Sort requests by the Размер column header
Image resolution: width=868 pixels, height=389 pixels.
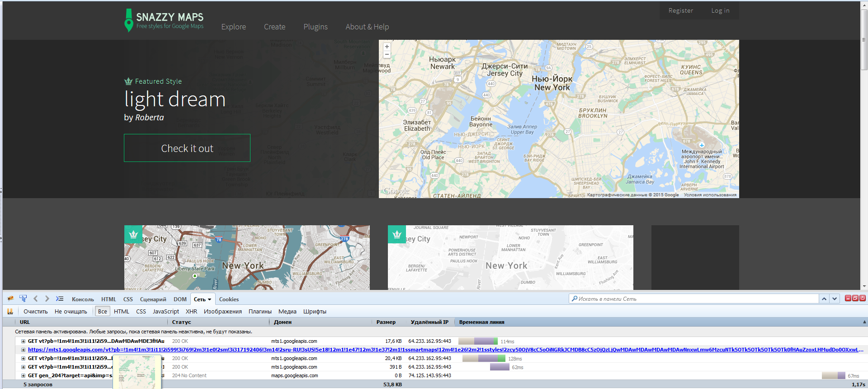click(x=386, y=322)
